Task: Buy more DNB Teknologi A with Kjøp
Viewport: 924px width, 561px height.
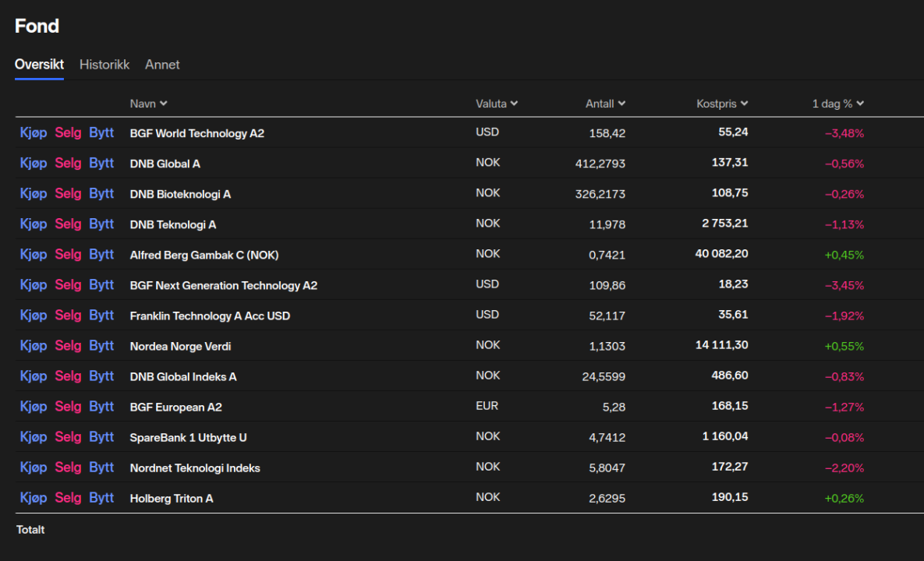Action: coord(34,224)
